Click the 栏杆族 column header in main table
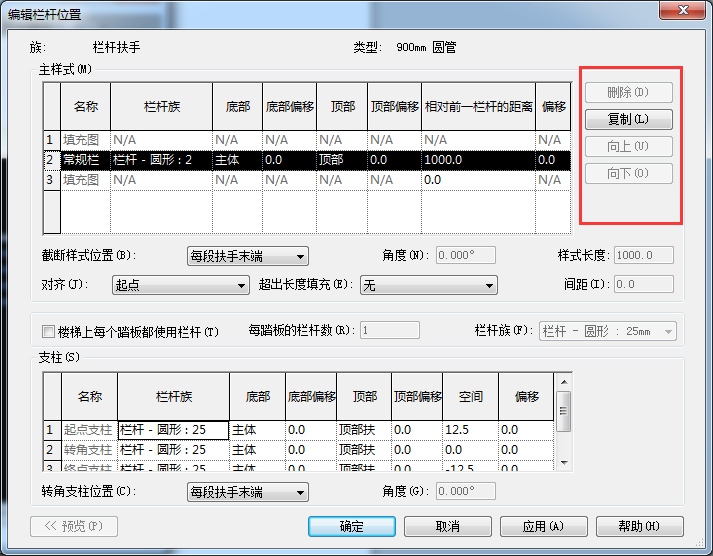Screen dimensions: 713x556 (x=161, y=106)
